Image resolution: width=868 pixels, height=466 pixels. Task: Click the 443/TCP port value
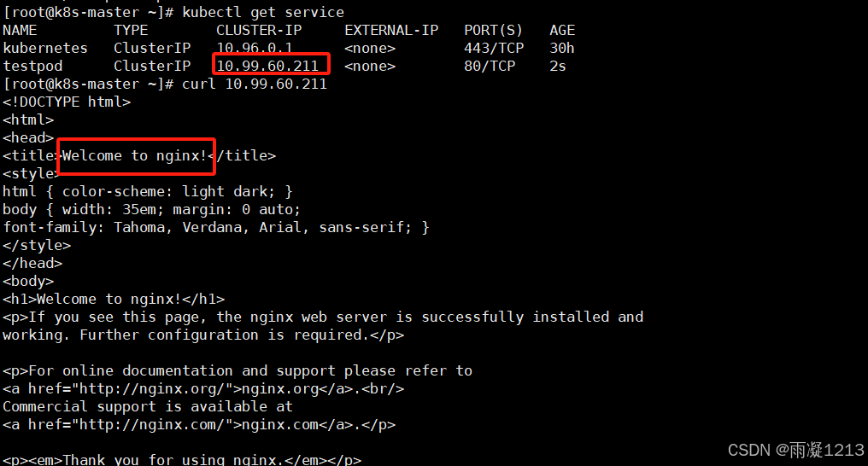click(x=494, y=48)
